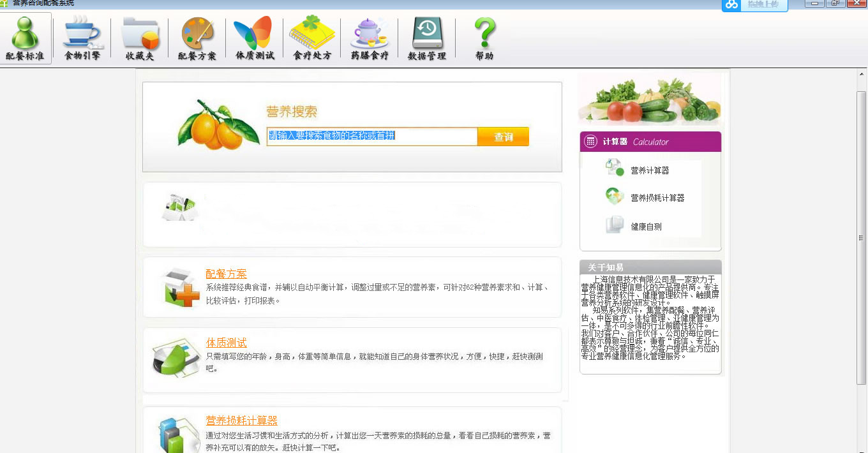Screen dimensions: 868x453
Task: Click the vertical scrollbar on the right edge
Action: click(x=862, y=237)
